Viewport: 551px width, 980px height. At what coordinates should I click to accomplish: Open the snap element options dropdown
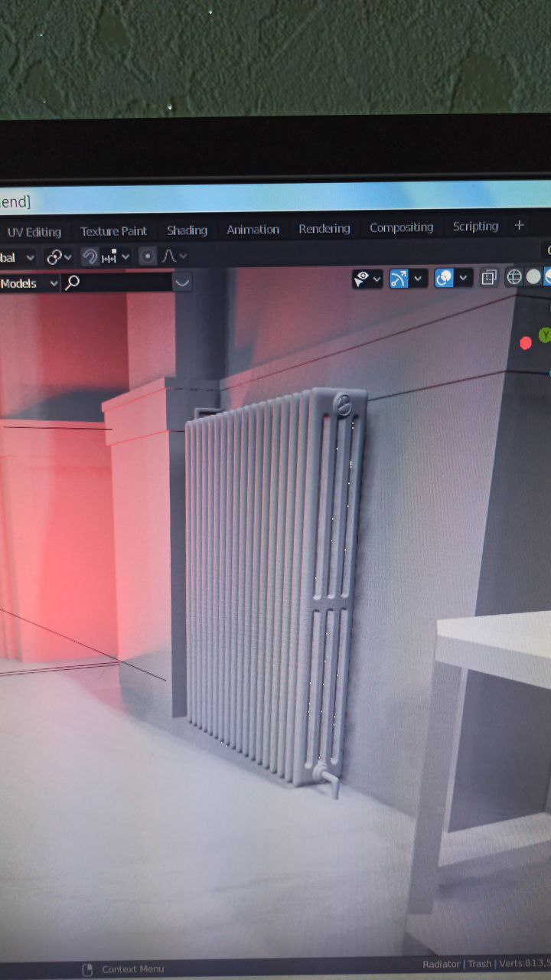click(116, 256)
